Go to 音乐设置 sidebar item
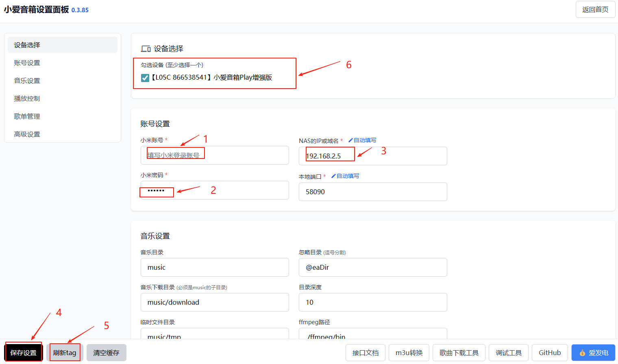 [63, 80]
